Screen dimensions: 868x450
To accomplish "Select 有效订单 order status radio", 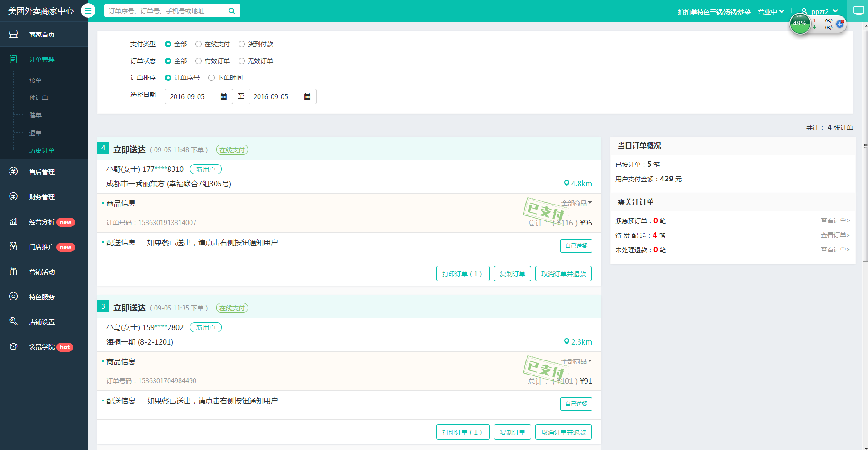I will pos(199,61).
